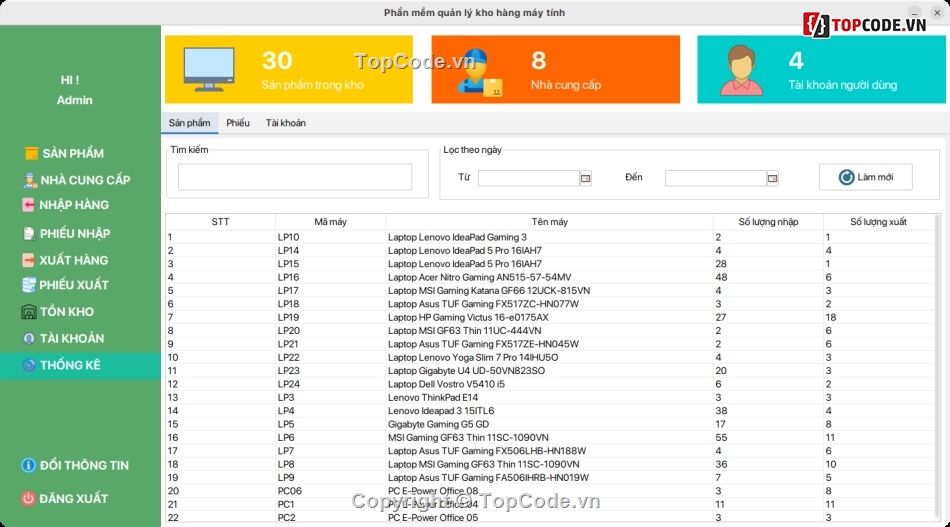Click the Làm mới refresh button

coord(866,177)
